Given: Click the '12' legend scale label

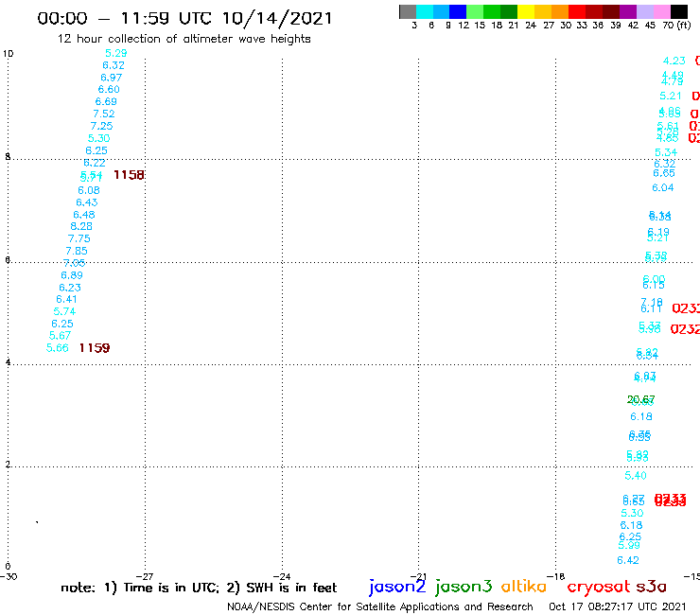Looking at the screenshot, I should click(464, 25).
